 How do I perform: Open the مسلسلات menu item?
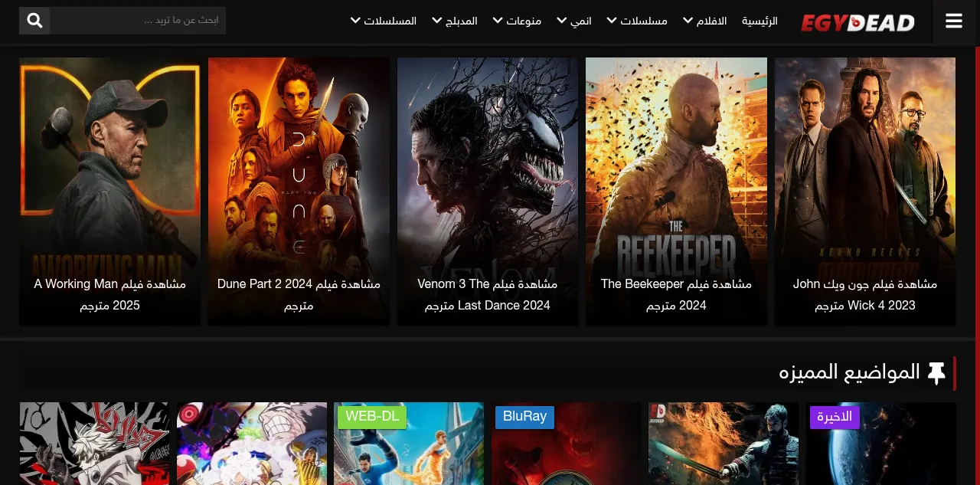point(644,21)
